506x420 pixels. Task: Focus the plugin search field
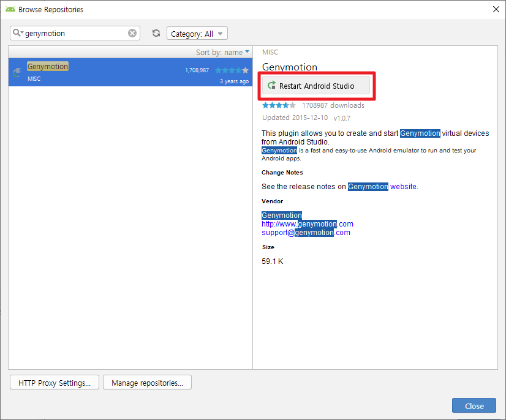75,33
